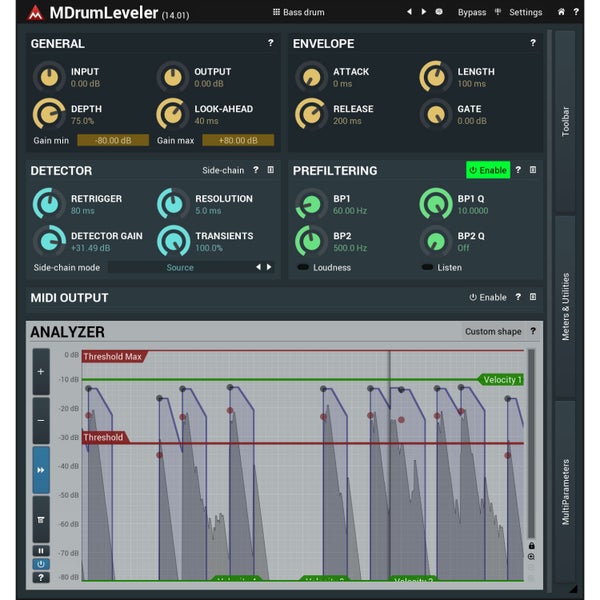This screenshot has height=600, width=600.
Task: Open the Settings menu
Action: (525, 12)
